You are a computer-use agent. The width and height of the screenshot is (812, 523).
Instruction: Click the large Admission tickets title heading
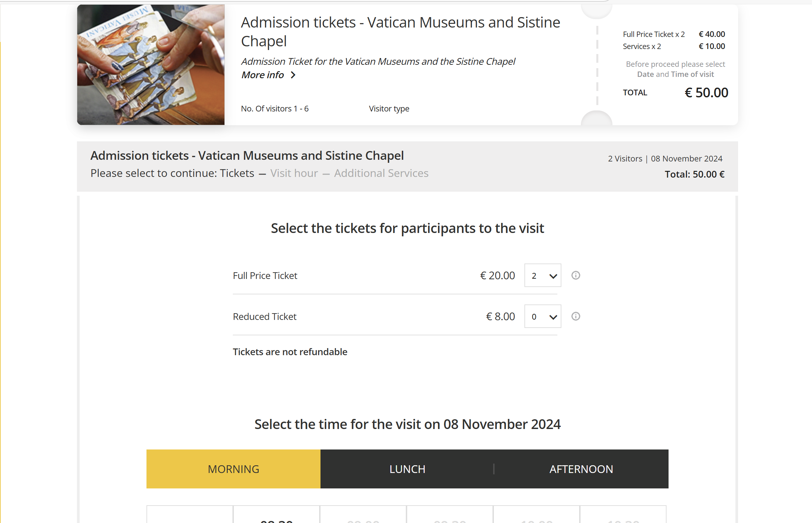[400, 32]
